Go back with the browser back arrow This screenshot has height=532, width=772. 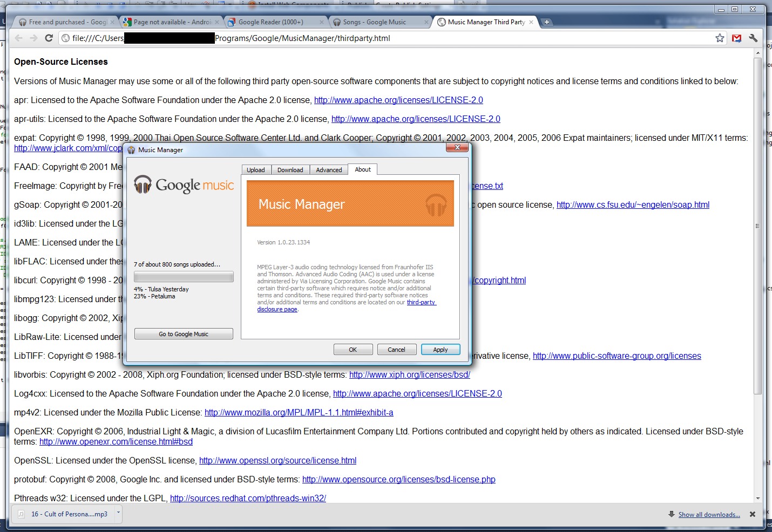tap(19, 38)
